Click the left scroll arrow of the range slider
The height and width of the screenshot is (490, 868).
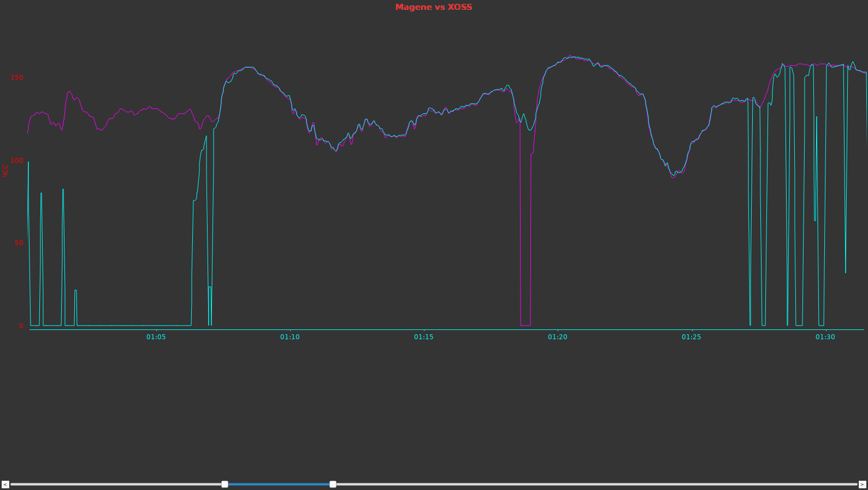5,485
